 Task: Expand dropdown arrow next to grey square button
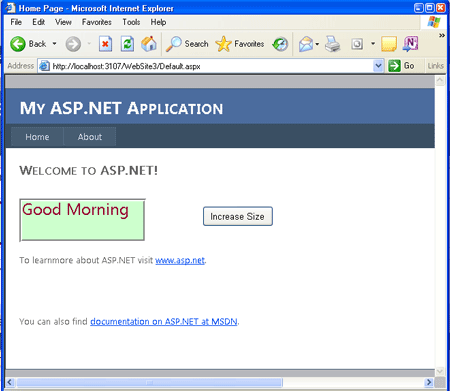373,44
